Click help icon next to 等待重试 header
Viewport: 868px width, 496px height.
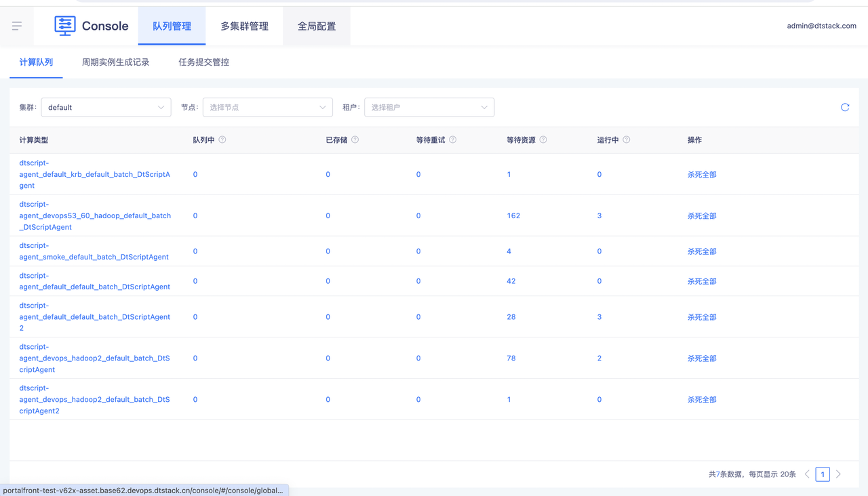(x=452, y=140)
